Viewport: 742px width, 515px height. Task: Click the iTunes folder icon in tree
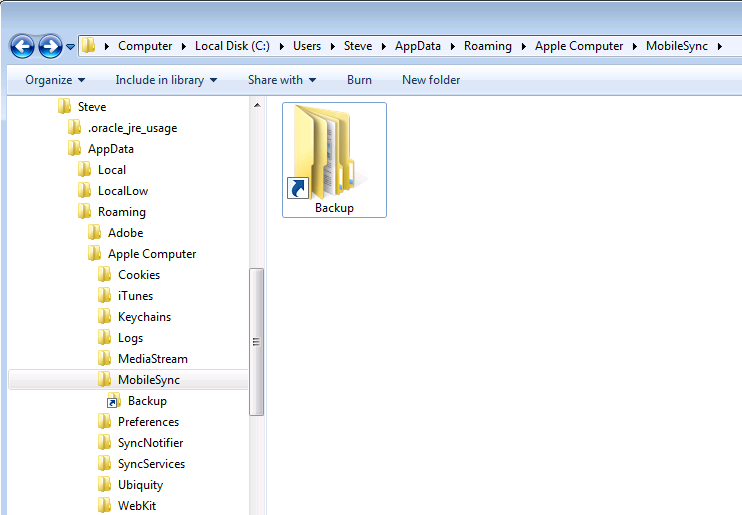coord(105,296)
